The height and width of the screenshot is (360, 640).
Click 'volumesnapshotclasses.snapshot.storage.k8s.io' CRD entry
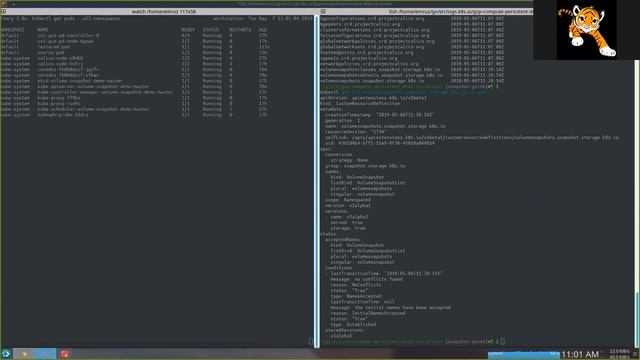(x=380, y=69)
